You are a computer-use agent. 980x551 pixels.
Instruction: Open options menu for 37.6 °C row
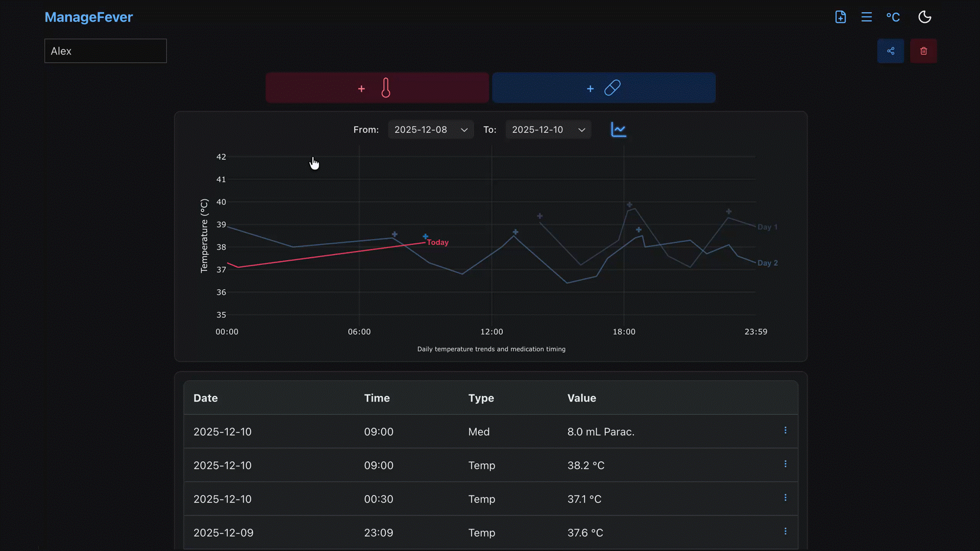[785, 532]
